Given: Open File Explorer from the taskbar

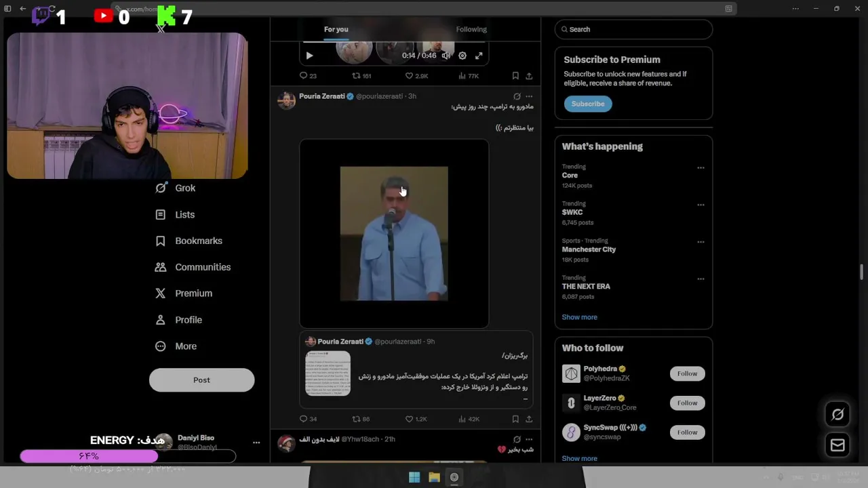Looking at the screenshot, I should click(x=434, y=477).
